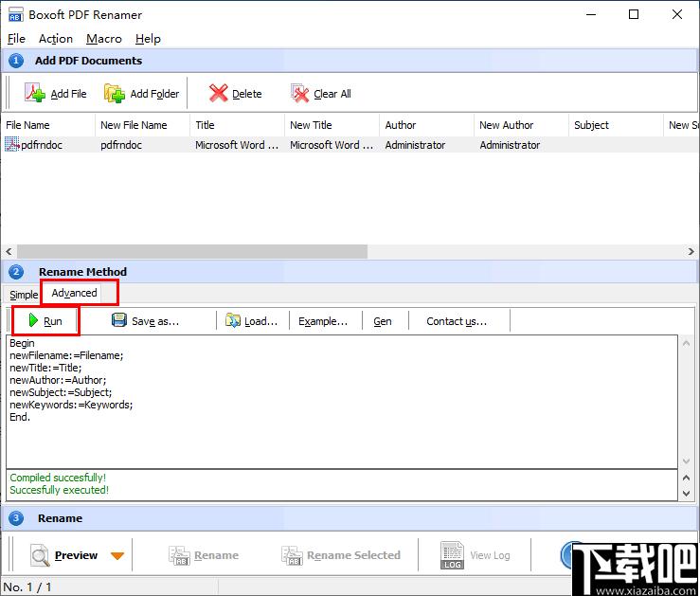This screenshot has width=700, height=596.
Task: Click the Rename Selected icon
Action: coord(292,555)
